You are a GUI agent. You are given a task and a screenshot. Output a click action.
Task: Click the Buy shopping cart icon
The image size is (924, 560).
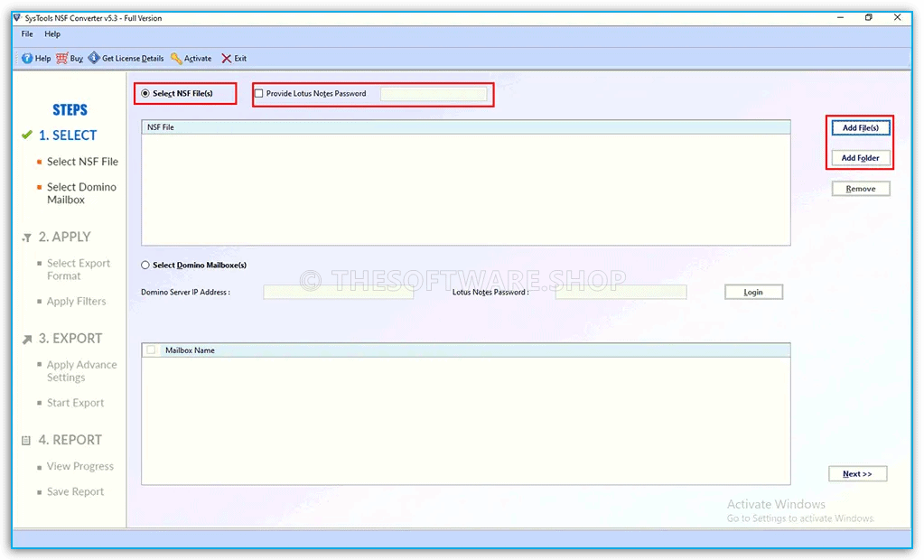[62, 59]
